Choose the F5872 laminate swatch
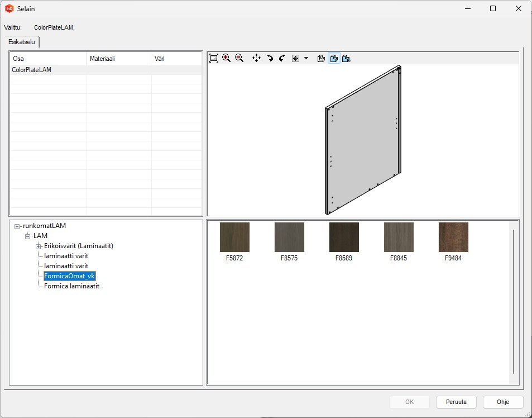This screenshot has width=532, height=418. coord(234,237)
